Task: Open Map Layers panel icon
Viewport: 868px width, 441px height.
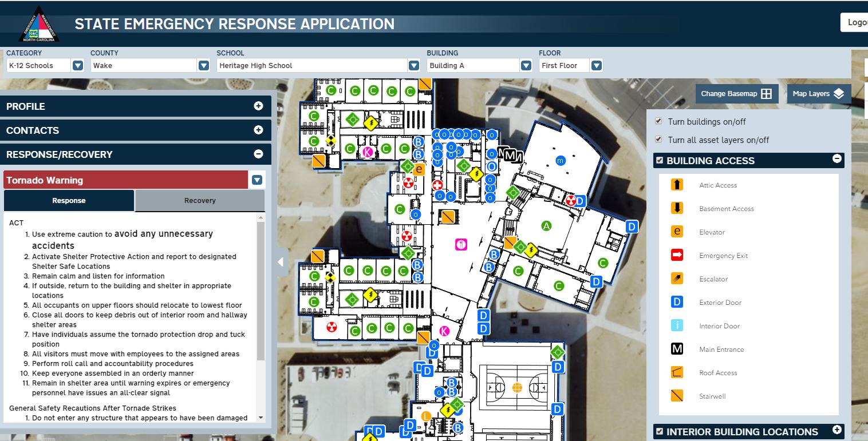Action: click(840, 93)
